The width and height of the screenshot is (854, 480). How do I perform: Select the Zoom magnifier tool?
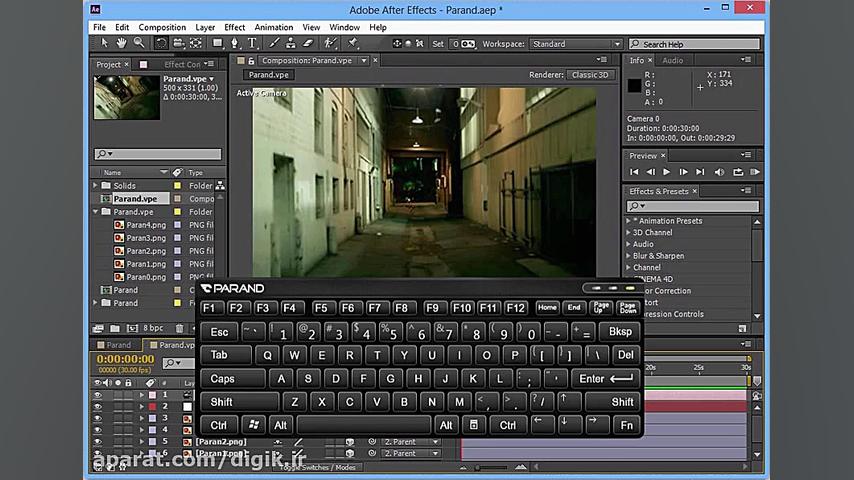coord(139,43)
